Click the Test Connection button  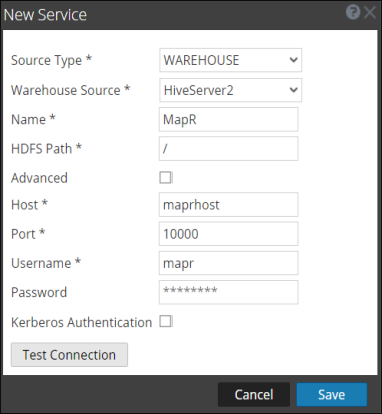69,355
